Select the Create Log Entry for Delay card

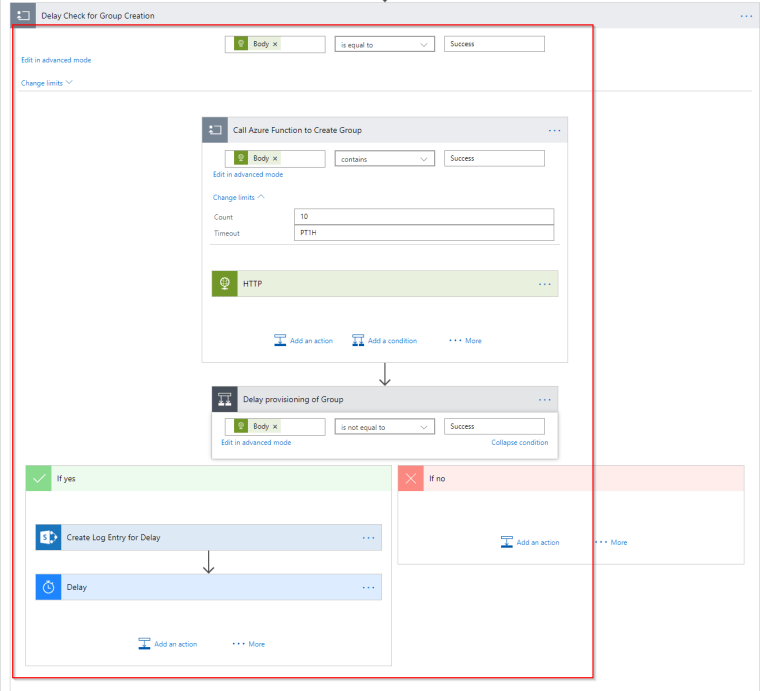(208, 537)
